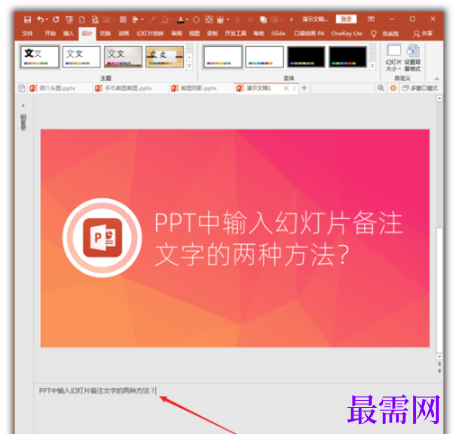Select the first white variant thumbnail
This screenshot has width=459, height=441.
[223, 57]
